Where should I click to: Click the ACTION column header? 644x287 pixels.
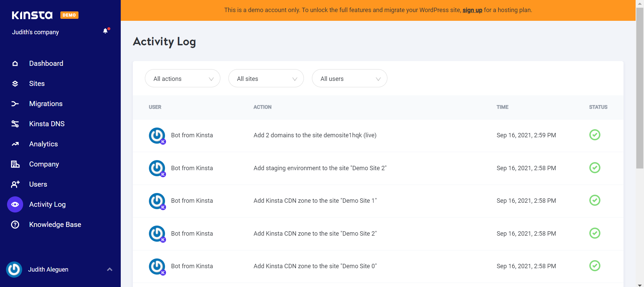262,107
